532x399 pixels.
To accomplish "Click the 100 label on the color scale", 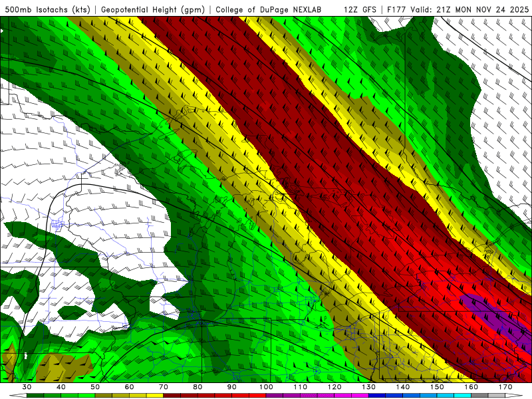I will pos(266,387).
